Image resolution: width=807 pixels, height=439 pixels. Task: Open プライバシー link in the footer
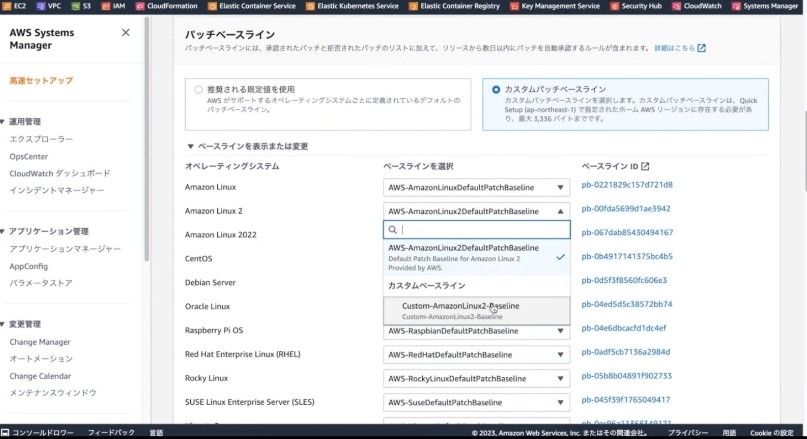(688, 433)
